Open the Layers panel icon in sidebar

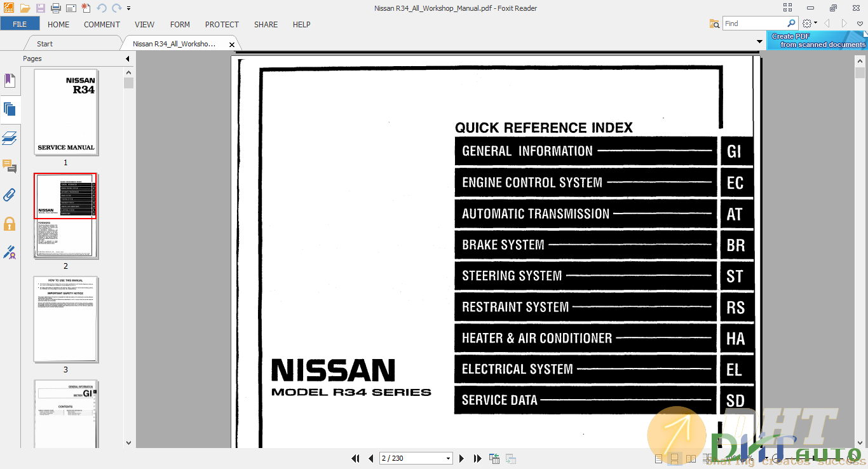coord(10,138)
